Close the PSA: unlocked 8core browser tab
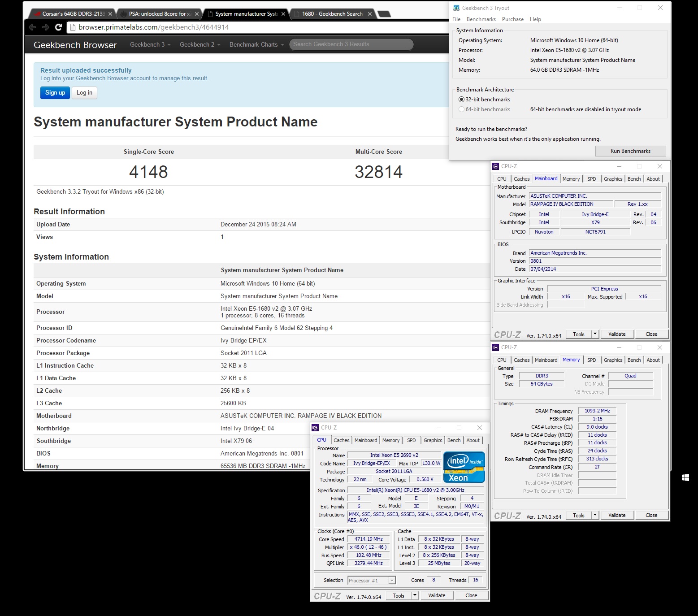This screenshot has width=698, height=616. pos(197,14)
